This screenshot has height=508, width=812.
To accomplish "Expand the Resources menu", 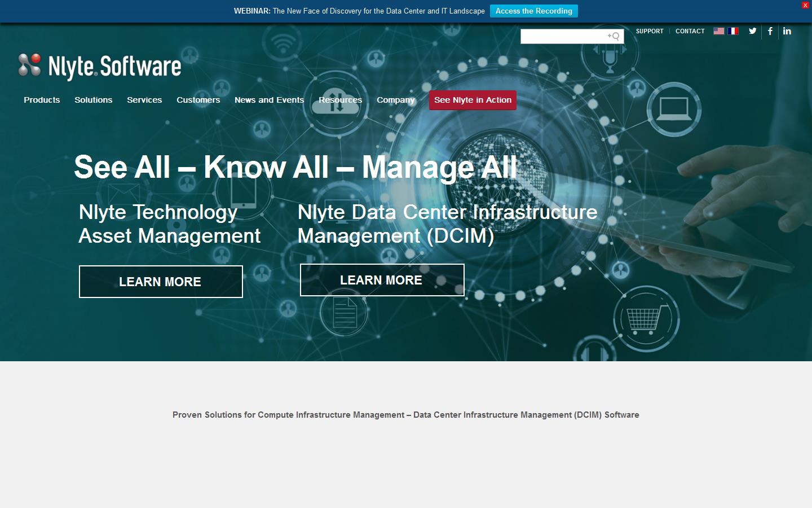I will (340, 100).
